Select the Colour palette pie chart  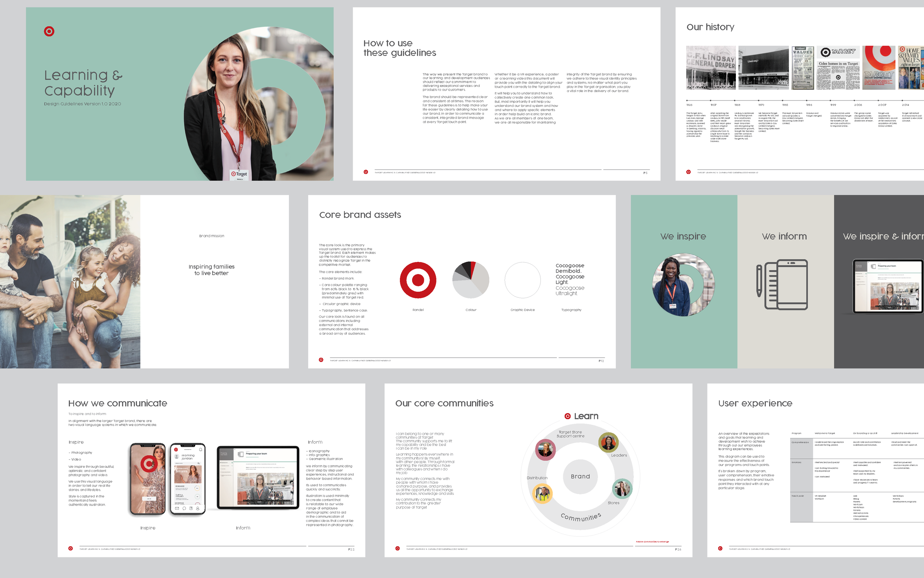tap(471, 280)
